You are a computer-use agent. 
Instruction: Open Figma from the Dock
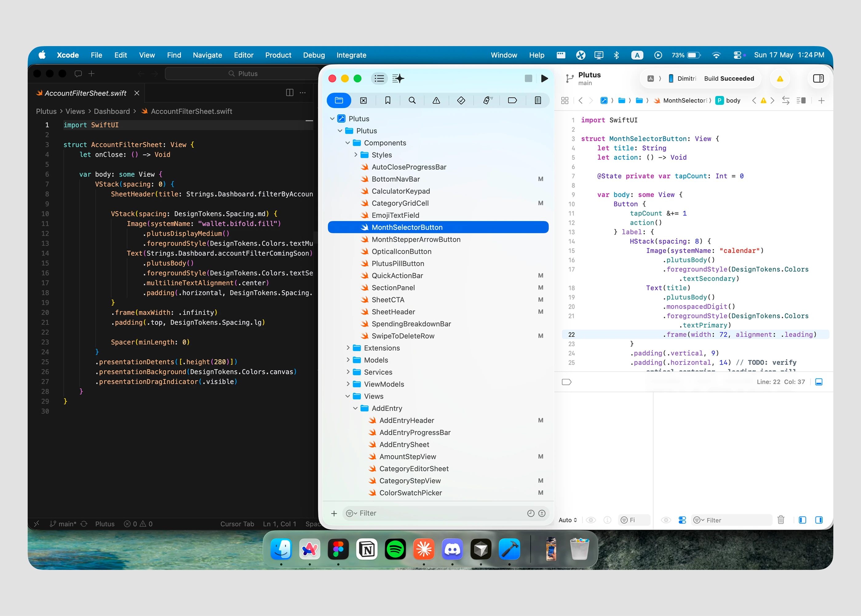point(338,550)
